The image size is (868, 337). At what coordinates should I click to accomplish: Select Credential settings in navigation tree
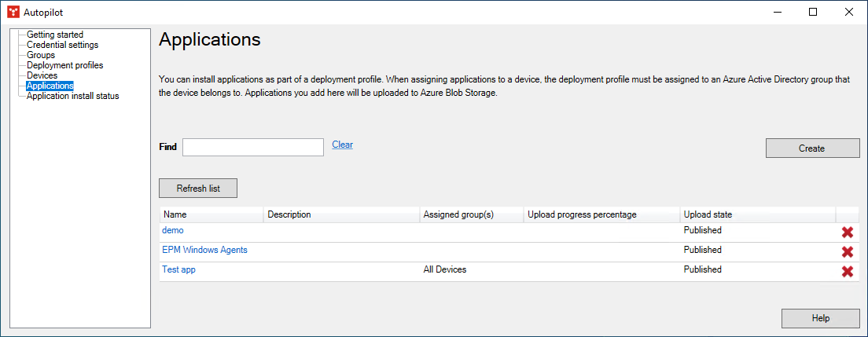62,45
